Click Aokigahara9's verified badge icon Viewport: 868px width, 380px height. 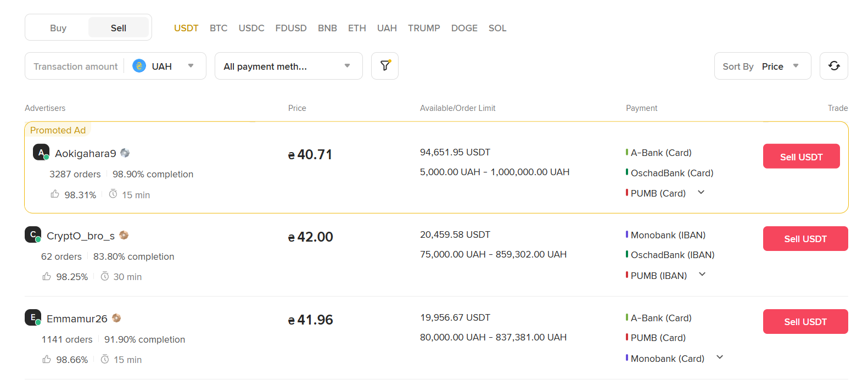[x=125, y=153]
